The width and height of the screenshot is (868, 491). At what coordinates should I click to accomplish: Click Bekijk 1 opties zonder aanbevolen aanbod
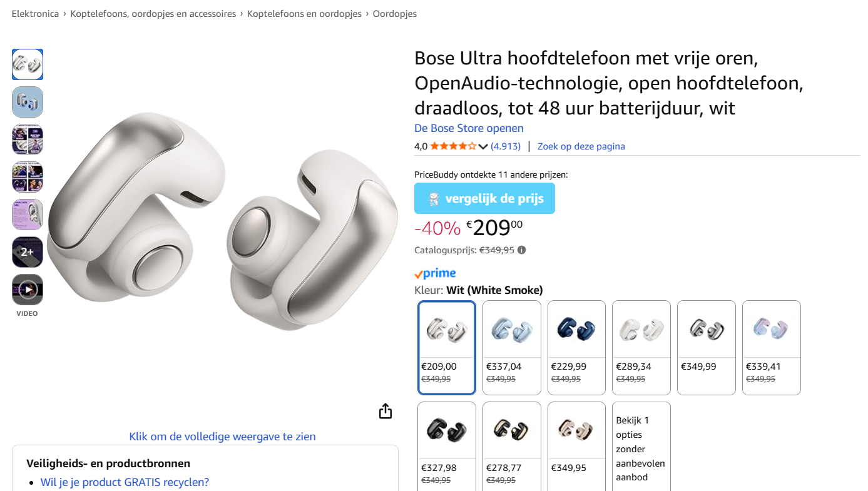pyautogui.click(x=641, y=448)
